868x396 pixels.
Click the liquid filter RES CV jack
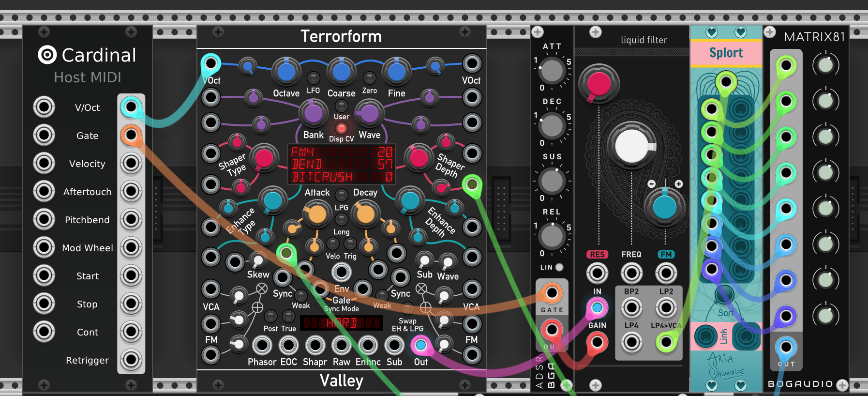tap(597, 273)
